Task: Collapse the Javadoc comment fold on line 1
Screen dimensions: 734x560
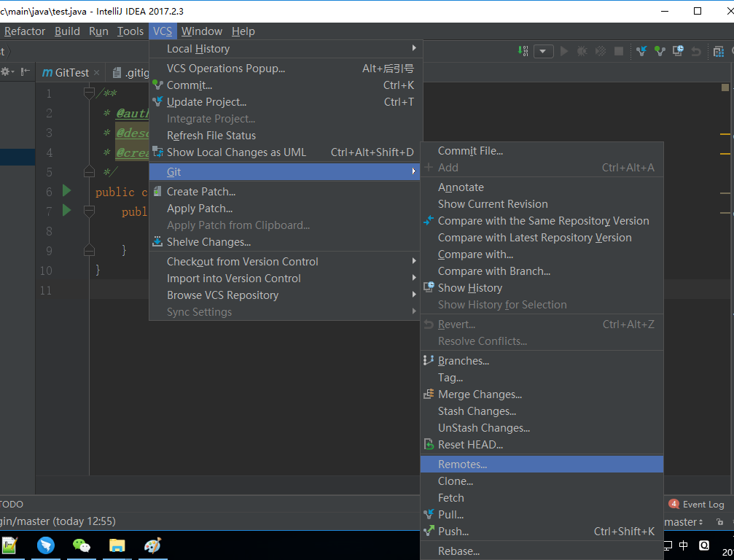Action: tap(89, 93)
